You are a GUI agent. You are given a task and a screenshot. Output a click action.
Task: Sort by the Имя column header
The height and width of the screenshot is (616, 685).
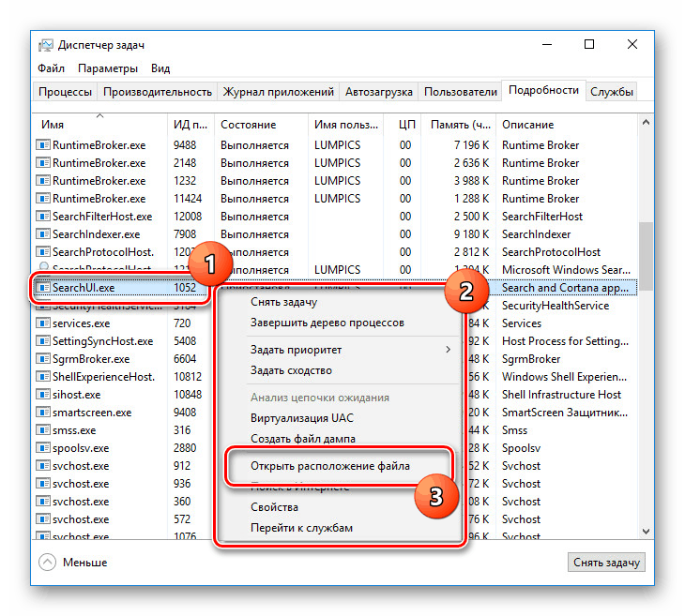[100, 125]
